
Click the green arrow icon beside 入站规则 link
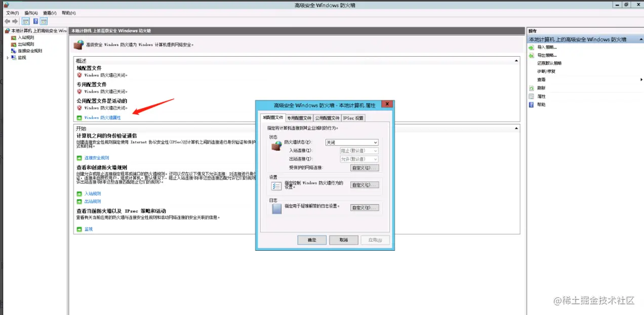79,194
